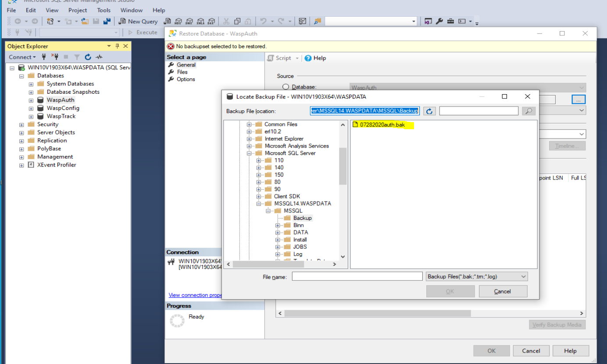Select XEvent Profiler in Object Explorer

[x=57, y=165]
